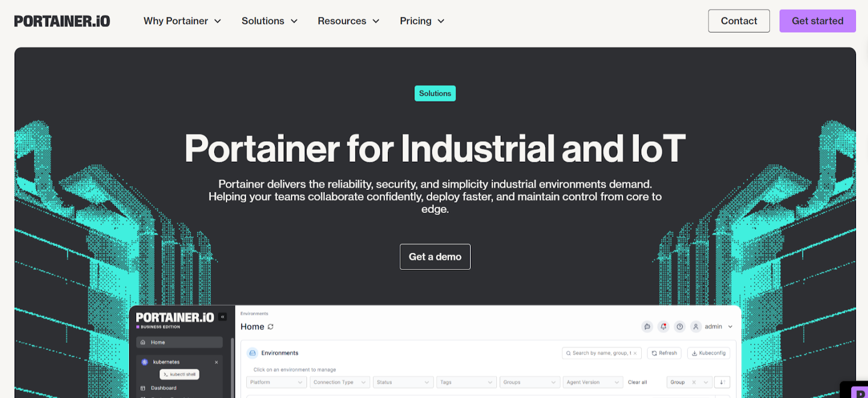Click the teal Solutions badge

(x=435, y=93)
